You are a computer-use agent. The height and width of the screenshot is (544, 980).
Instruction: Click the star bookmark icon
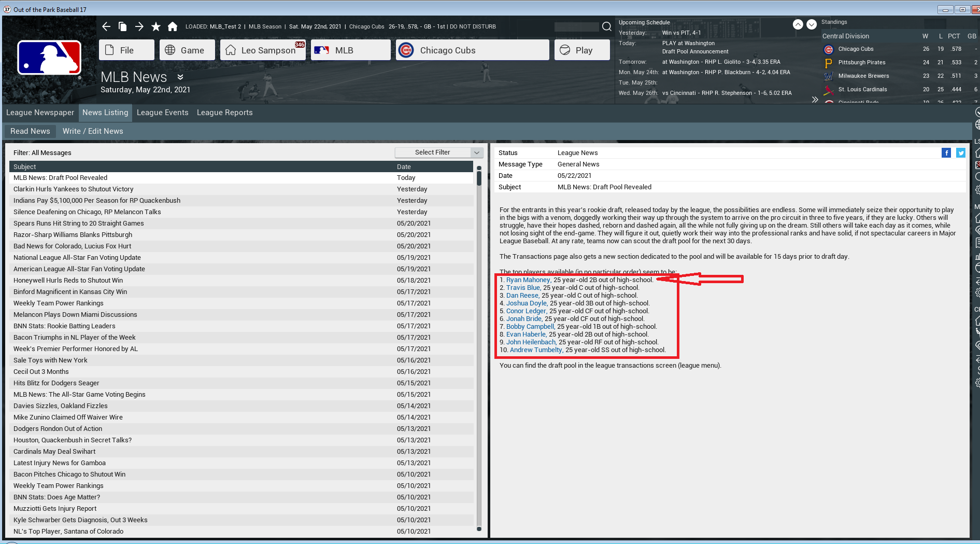point(155,26)
